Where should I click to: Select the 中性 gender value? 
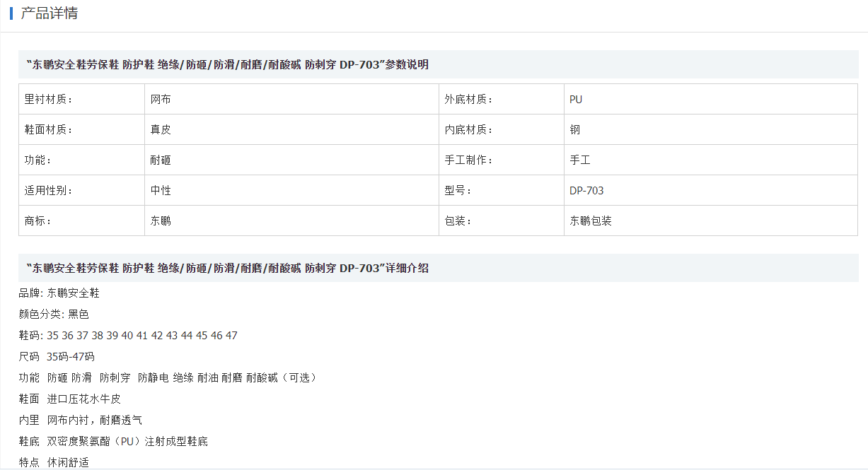coord(292,191)
